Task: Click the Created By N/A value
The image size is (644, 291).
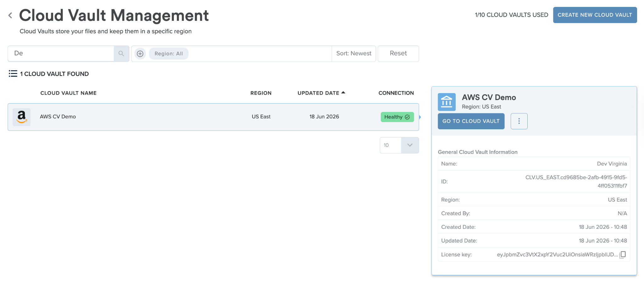Action: tap(622, 214)
